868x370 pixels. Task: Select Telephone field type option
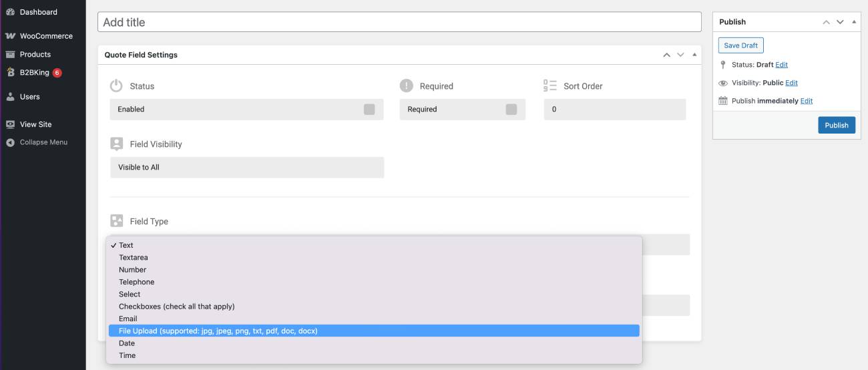[374, 282]
